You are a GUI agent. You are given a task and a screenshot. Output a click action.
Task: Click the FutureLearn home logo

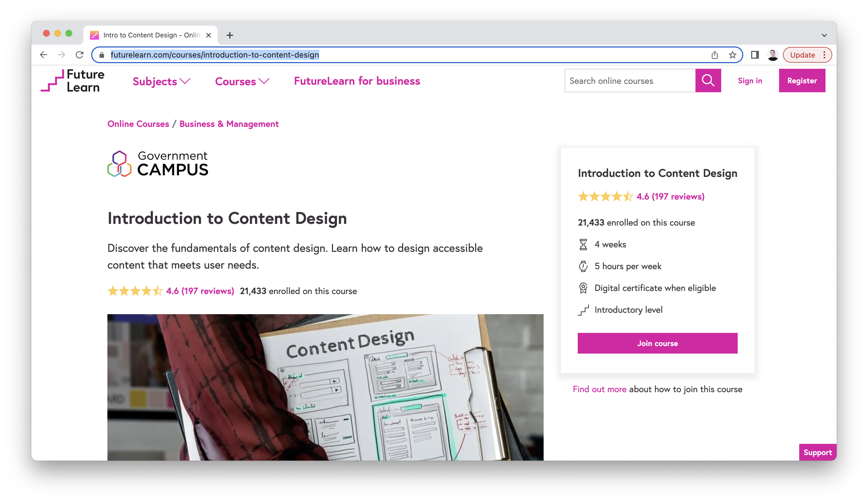pyautogui.click(x=70, y=81)
